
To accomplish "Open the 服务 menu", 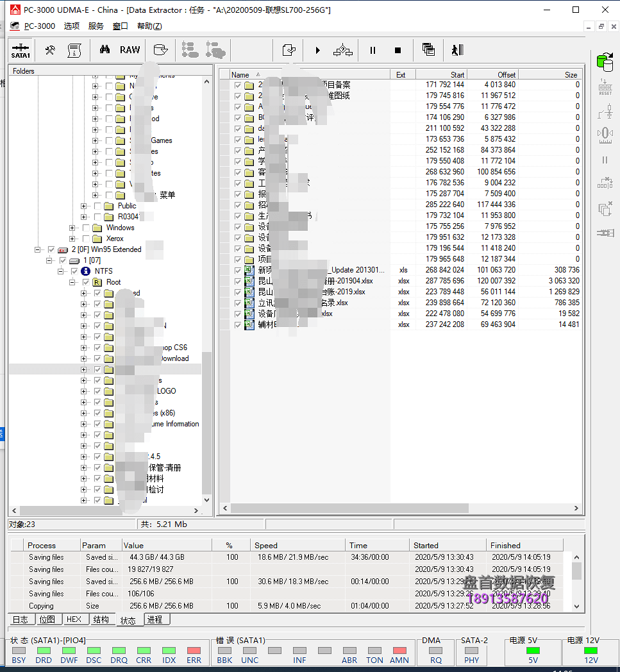I will (x=96, y=26).
